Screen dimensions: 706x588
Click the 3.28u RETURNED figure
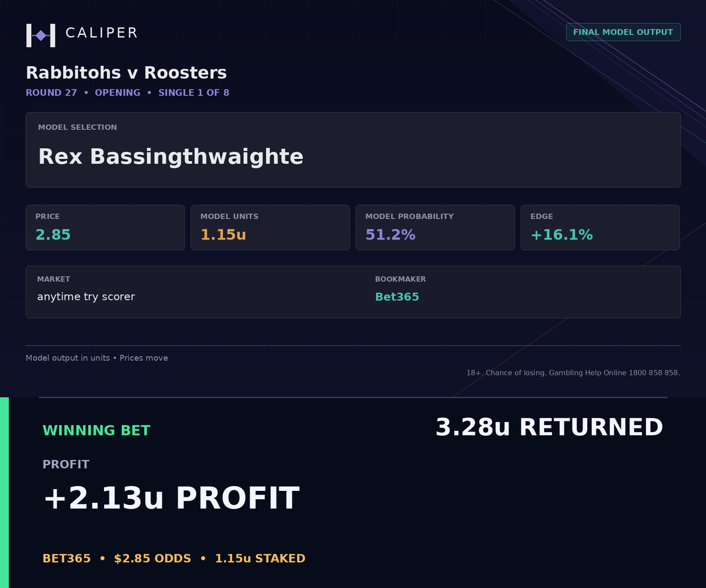click(549, 427)
